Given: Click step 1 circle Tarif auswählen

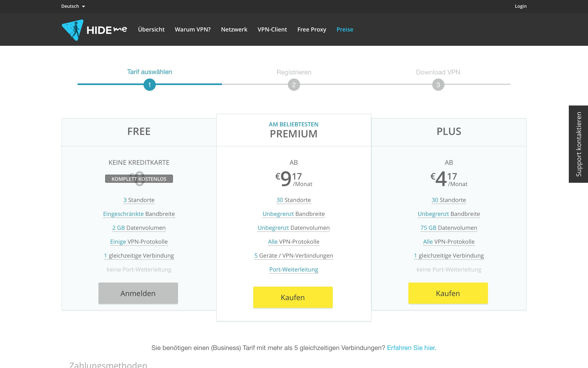Looking at the screenshot, I should tap(149, 85).
